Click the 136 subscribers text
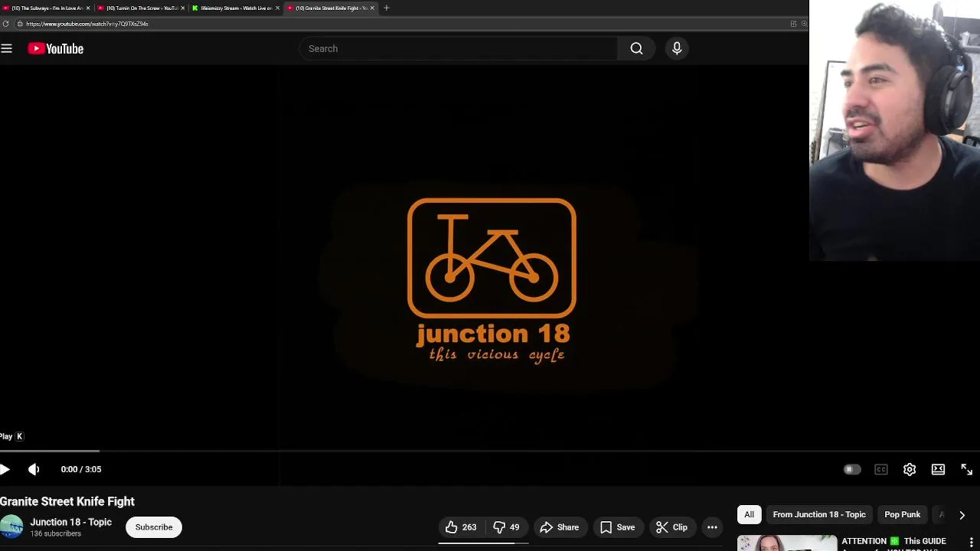This screenshot has height=551, width=980. pyautogui.click(x=56, y=533)
